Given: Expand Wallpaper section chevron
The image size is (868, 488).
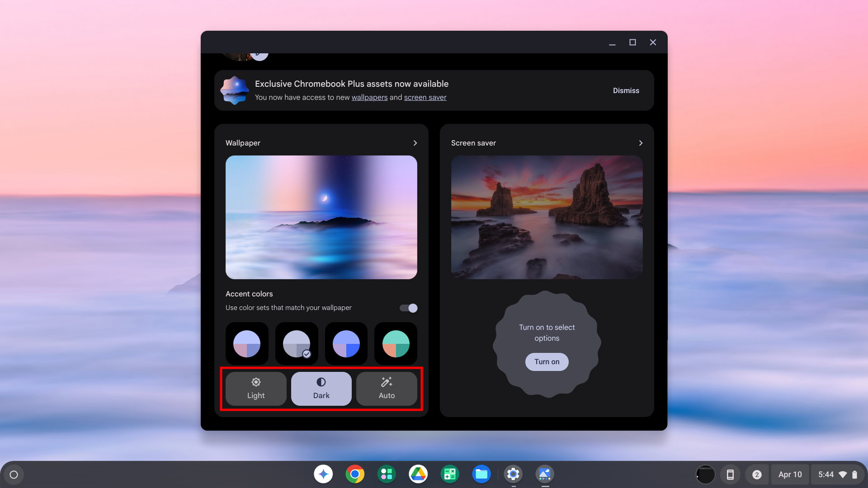Looking at the screenshot, I should click(x=415, y=143).
